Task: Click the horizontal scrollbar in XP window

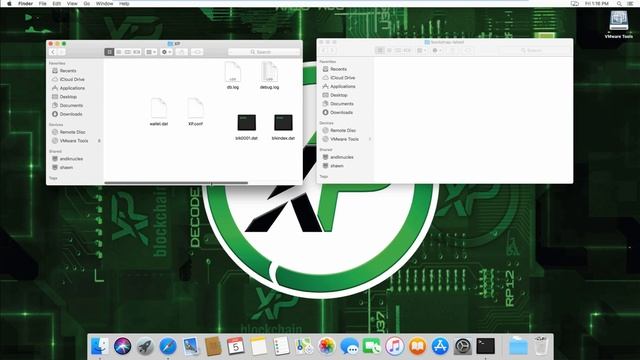Action: (176, 183)
